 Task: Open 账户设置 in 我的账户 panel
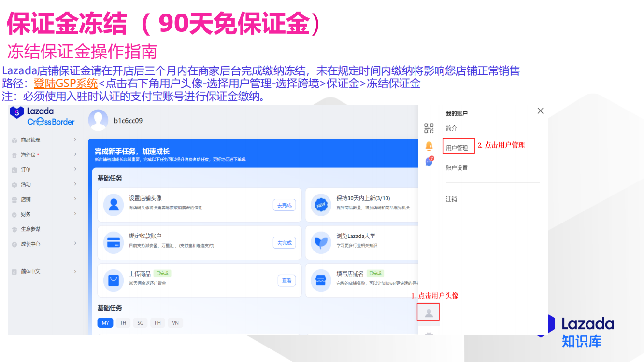[457, 168]
